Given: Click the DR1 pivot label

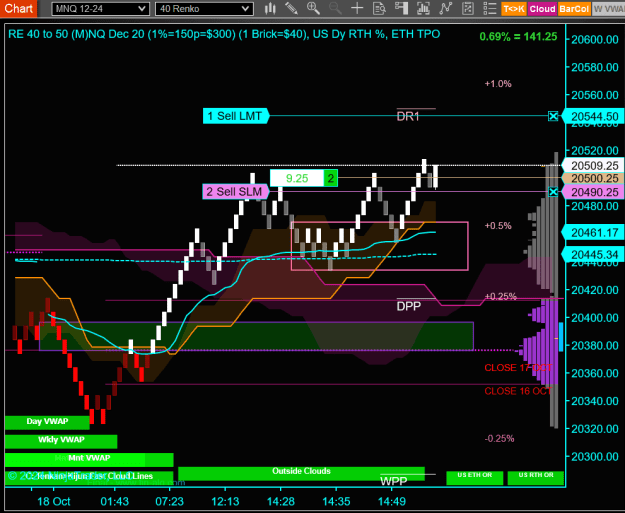Looking at the screenshot, I should pos(408,116).
